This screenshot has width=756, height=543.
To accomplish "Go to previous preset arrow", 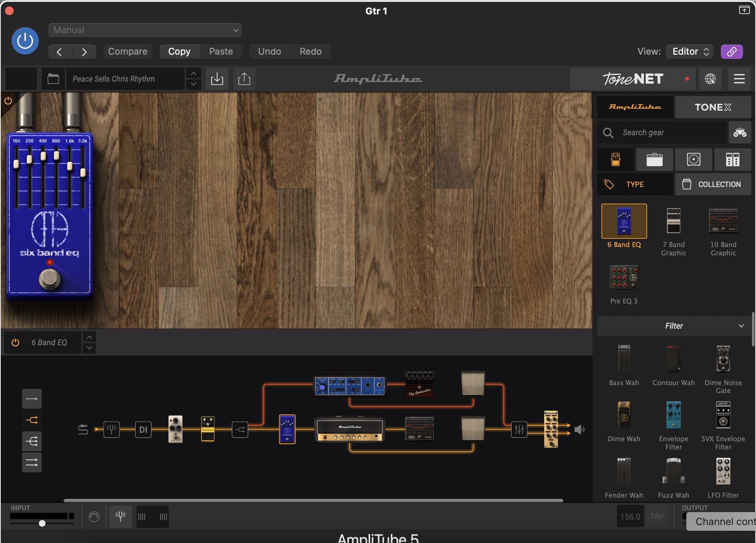I will tap(60, 52).
